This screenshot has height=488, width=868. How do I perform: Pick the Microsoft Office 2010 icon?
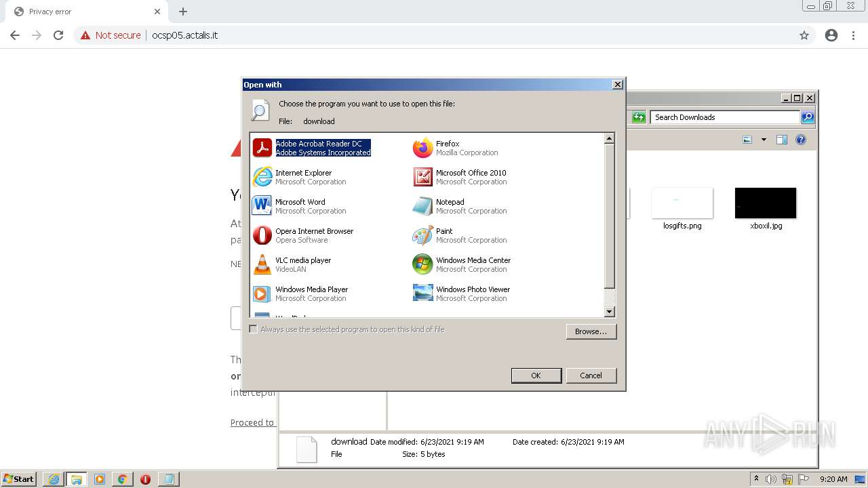click(423, 177)
